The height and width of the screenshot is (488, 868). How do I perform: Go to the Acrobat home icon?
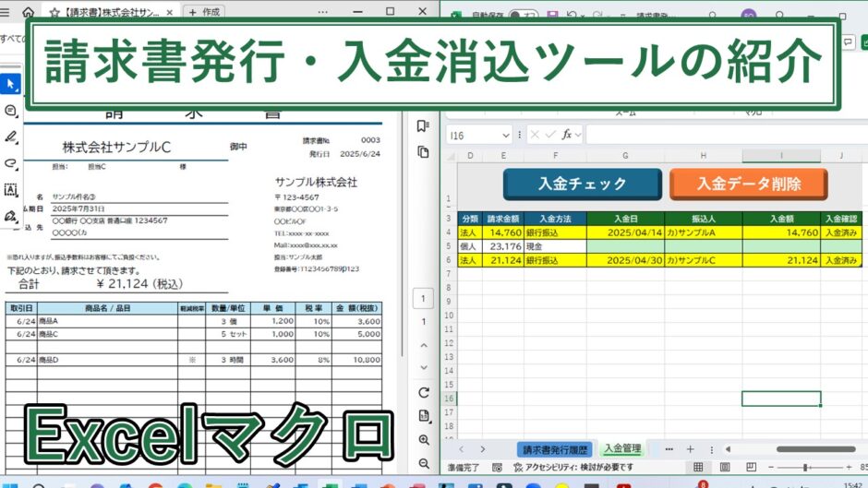(28, 12)
